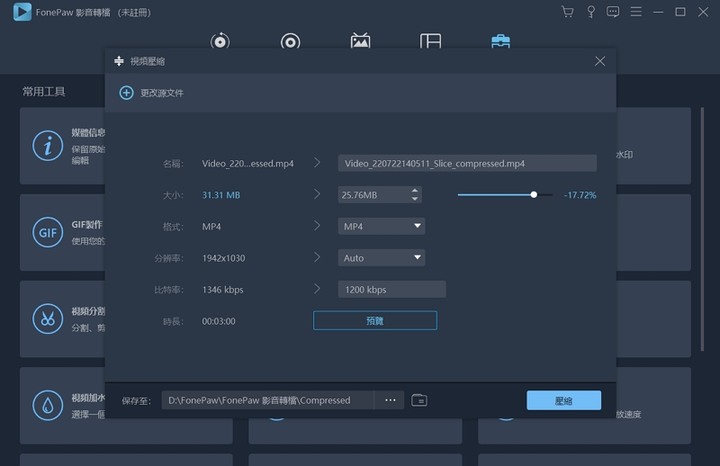Switch to the converter tab icon
This screenshot has height=466, width=720.
click(220, 41)
